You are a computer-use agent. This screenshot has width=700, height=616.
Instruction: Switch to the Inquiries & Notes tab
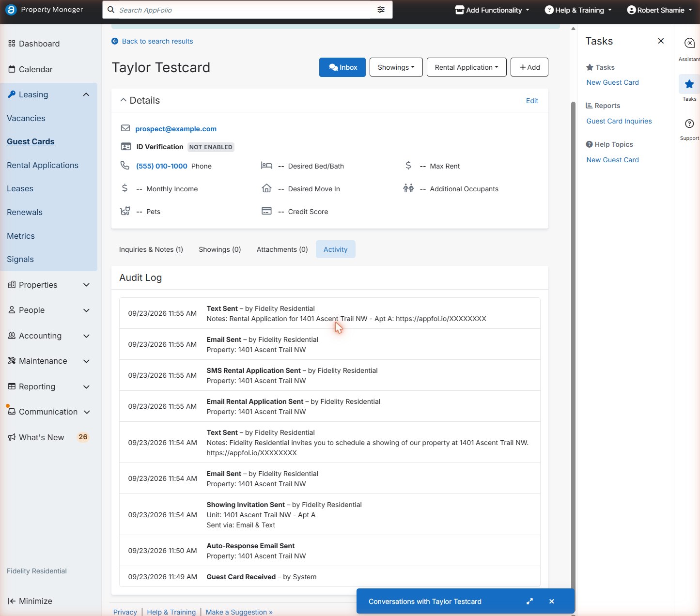point(151,249)
